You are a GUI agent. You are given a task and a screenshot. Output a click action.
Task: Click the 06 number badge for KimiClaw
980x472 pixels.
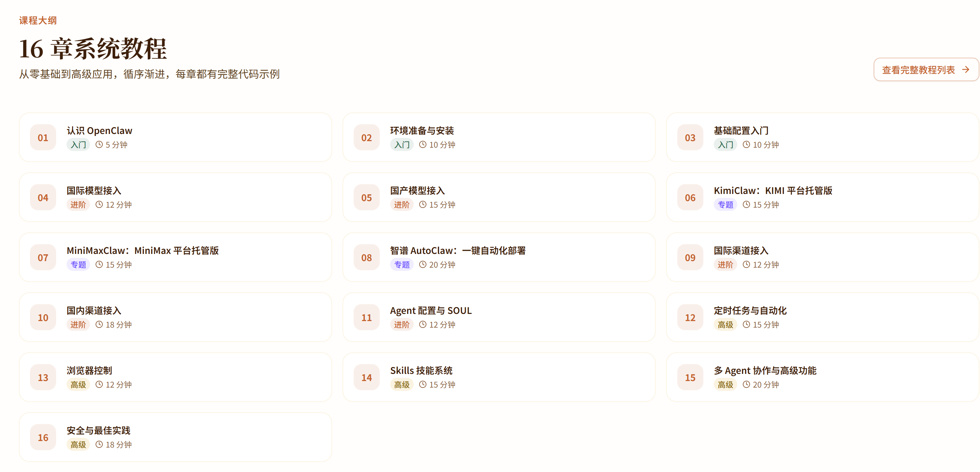point(690,198)
